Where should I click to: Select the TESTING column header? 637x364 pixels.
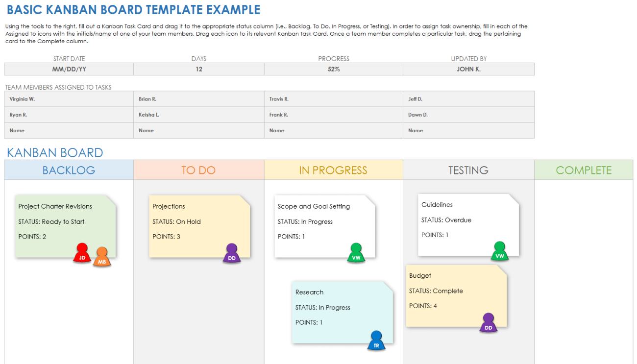point(468,170)
